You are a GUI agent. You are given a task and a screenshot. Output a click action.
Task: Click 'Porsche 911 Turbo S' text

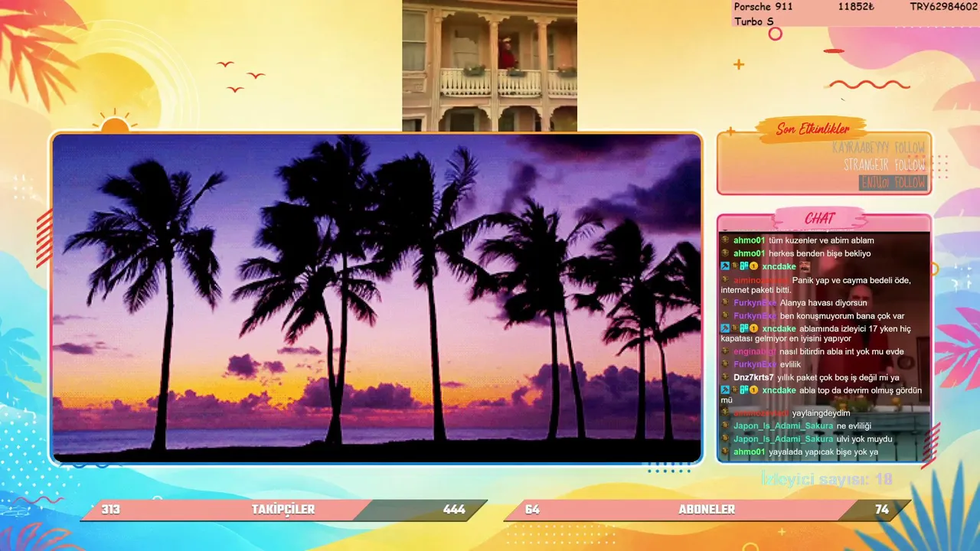click(x=763, y=14)
